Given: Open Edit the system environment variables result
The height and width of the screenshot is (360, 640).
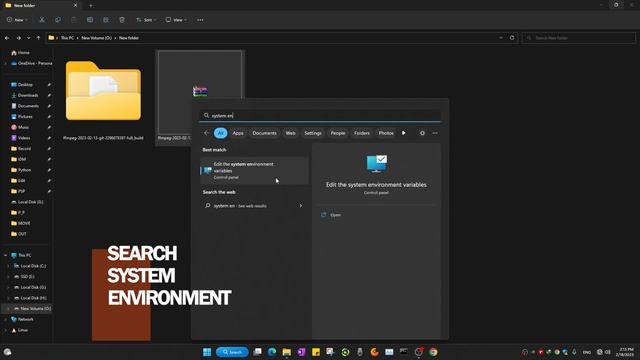Looking at the screenshot, I should (x=254, y=171).
